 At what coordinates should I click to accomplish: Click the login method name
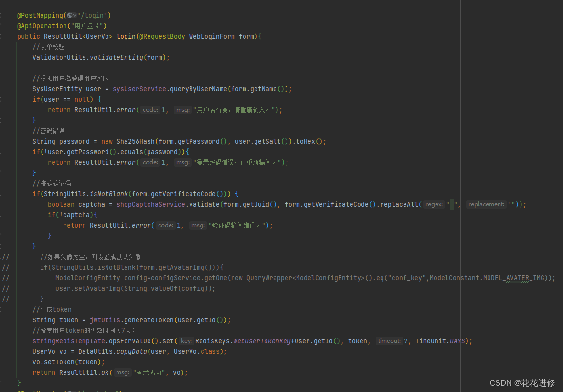coord(126,36)
